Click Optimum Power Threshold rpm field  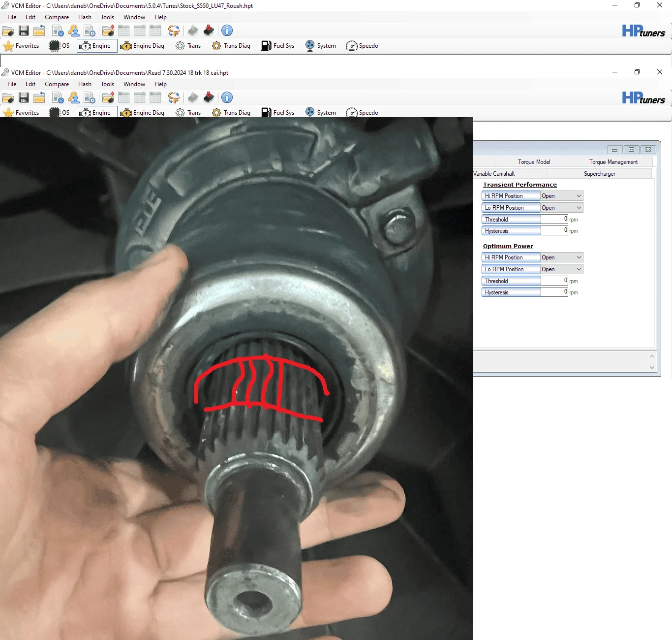[x=554, y=281]
